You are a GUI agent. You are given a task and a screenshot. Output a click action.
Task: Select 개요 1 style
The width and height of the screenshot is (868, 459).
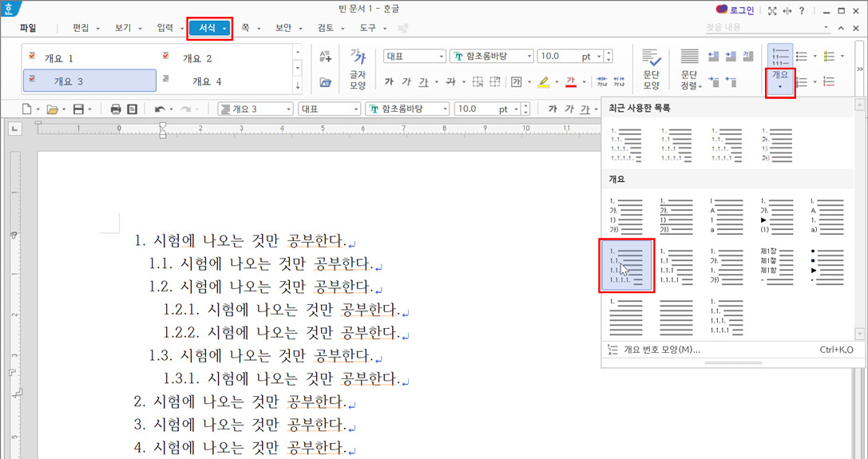(89, 58)
